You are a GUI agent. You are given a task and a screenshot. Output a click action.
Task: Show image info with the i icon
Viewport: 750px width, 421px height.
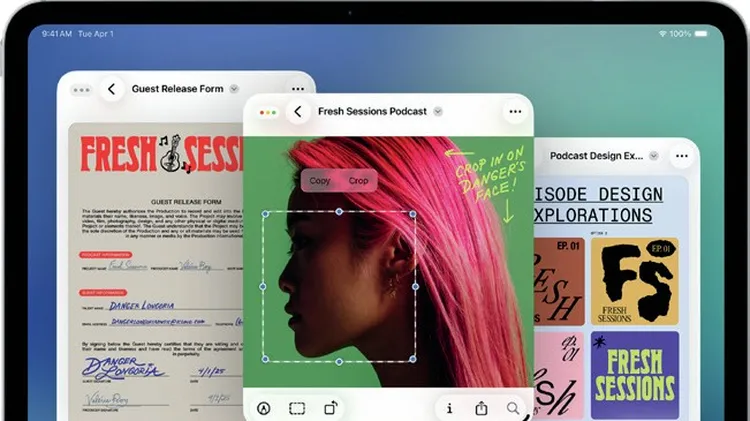[449, 408]
